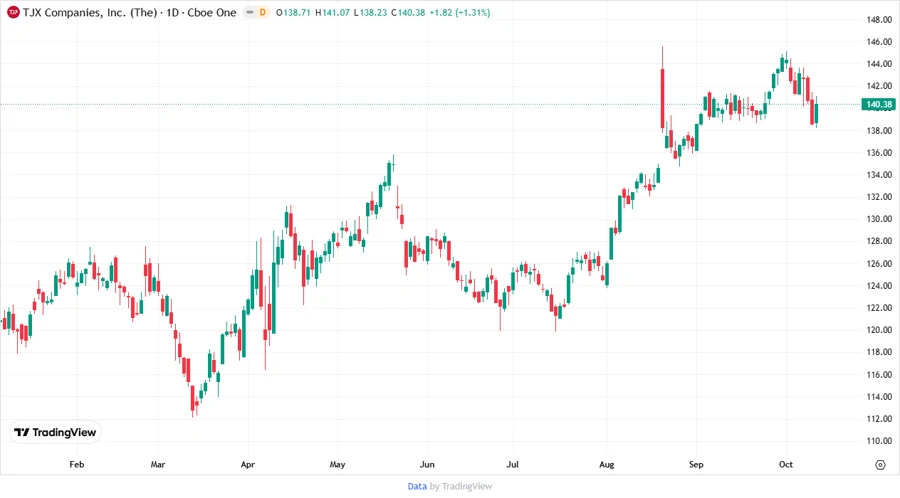Image resolution: width=900 pixels, height=498 pixels.
Task: Click the low value L138.23
Action: tap(370, 13)
